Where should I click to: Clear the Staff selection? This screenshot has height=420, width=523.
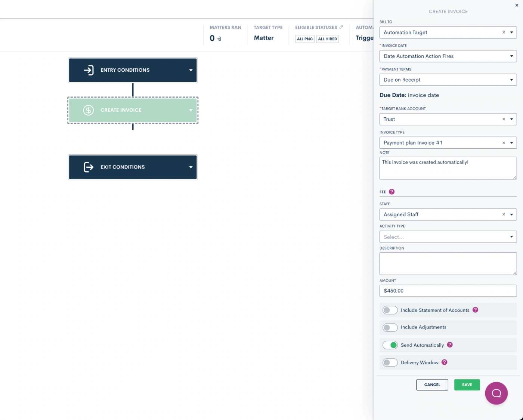point(504,214)
